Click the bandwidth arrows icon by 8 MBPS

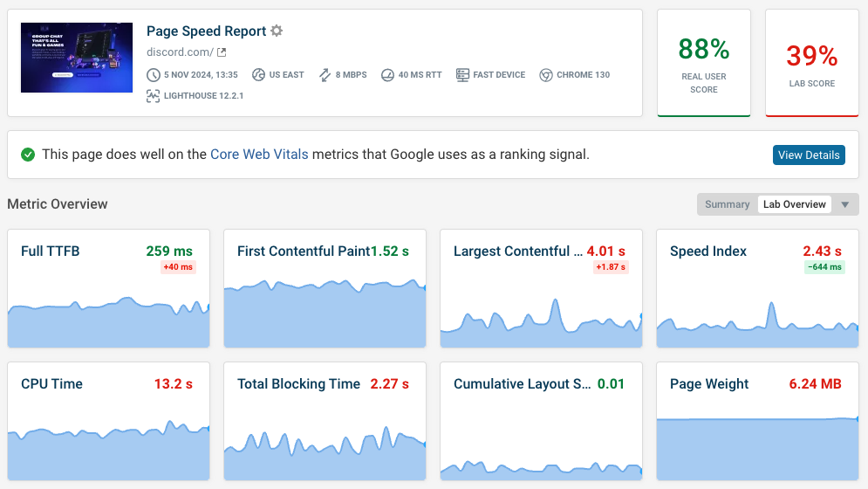click(x=325, y=75)
